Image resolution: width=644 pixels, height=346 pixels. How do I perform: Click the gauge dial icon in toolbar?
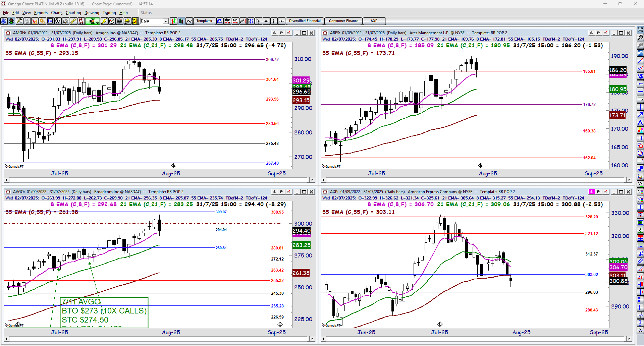click(112, 21)
